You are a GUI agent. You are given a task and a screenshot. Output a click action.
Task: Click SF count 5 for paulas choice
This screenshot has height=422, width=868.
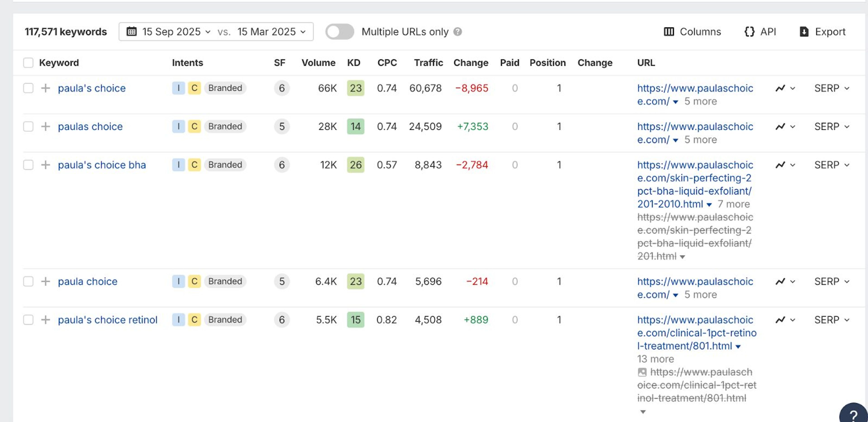(x=282, y=126)
